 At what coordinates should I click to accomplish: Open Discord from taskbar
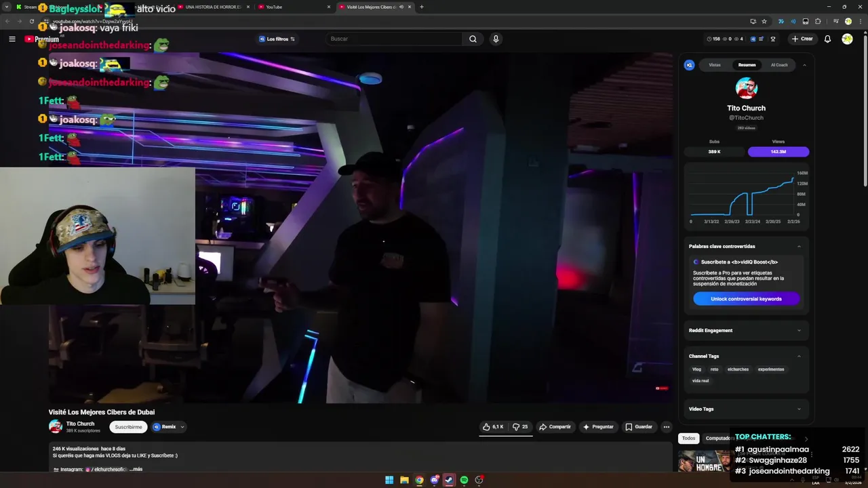click(435, 480)
